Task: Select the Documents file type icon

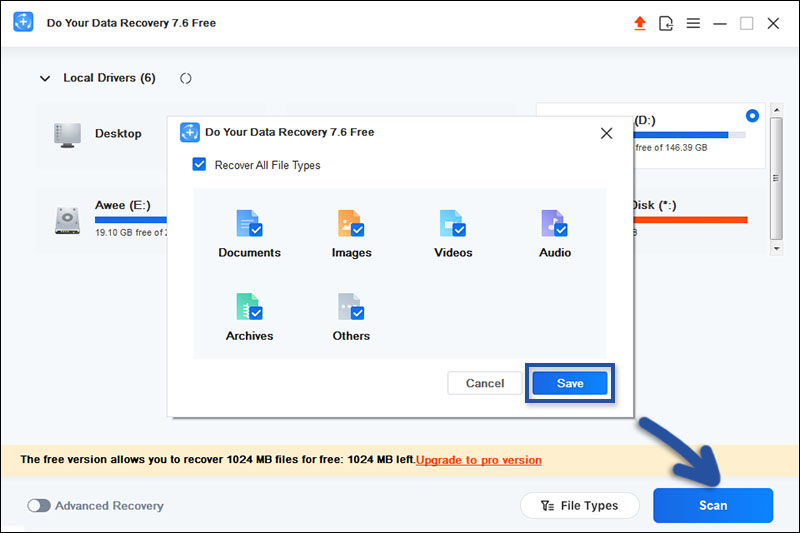Action: pyautogui.click(x=249, y=224)
